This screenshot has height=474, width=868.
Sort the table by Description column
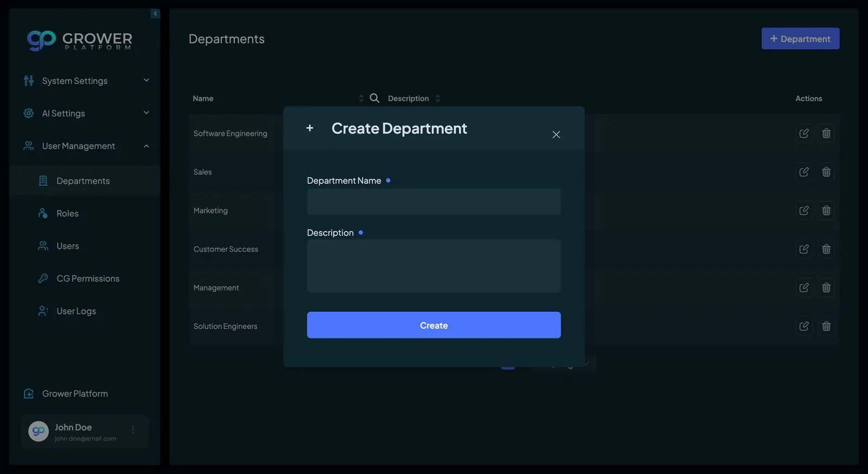coord(438,98)
